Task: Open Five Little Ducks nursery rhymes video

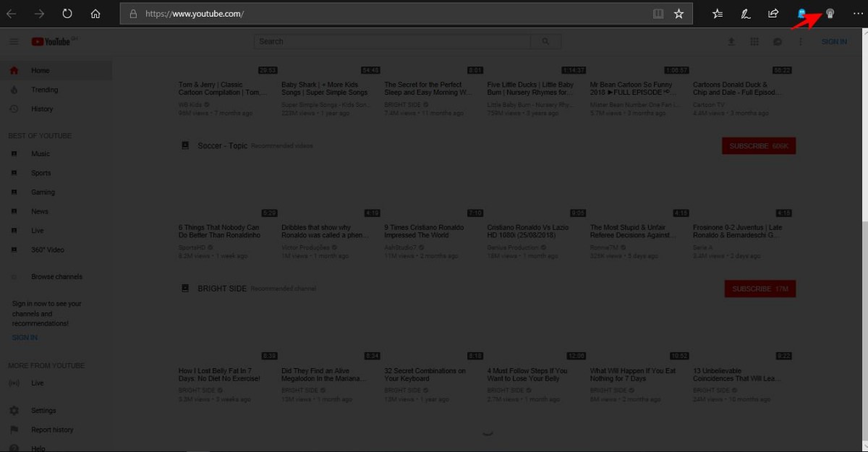Action: pos(531,89)
